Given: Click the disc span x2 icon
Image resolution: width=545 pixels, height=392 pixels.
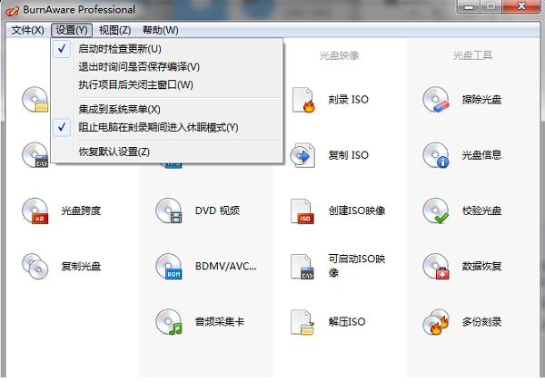Looking at the screenshot, I should (x=35, y=211).
